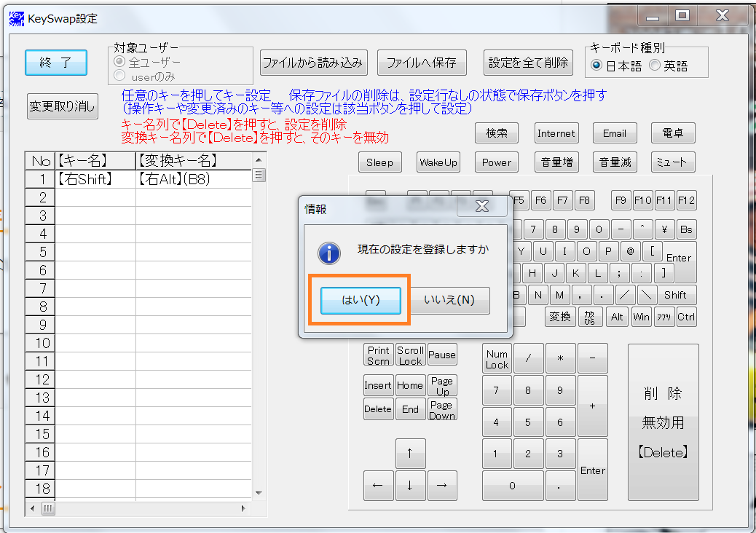756x533 pixels.
Task: Select the 日本語 keyboard type radio
Action: point(596,66)
